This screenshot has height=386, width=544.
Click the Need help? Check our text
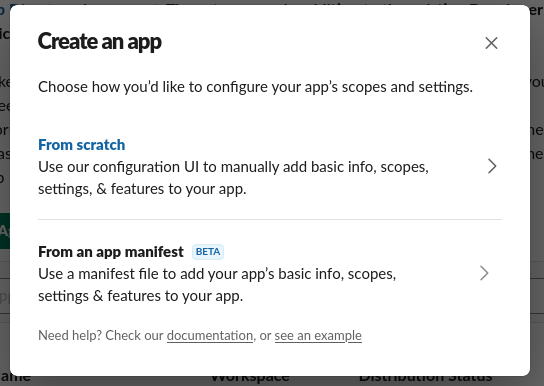point(101,336)
